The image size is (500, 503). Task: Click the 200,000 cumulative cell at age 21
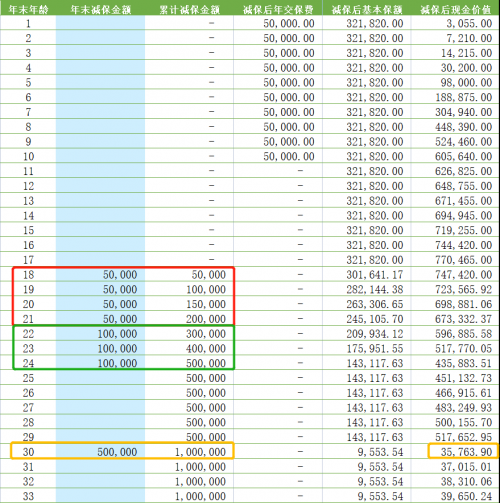coord(189,319)
